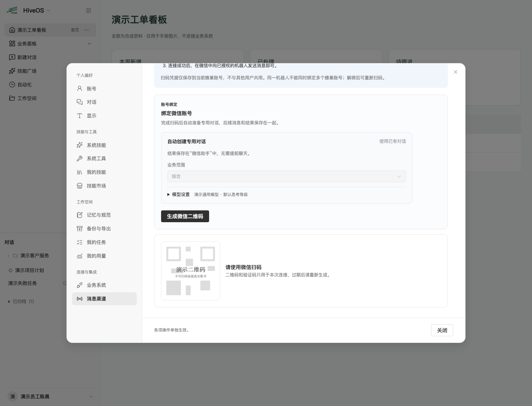Switch to 显示 settings section

(x=104, y=116)
